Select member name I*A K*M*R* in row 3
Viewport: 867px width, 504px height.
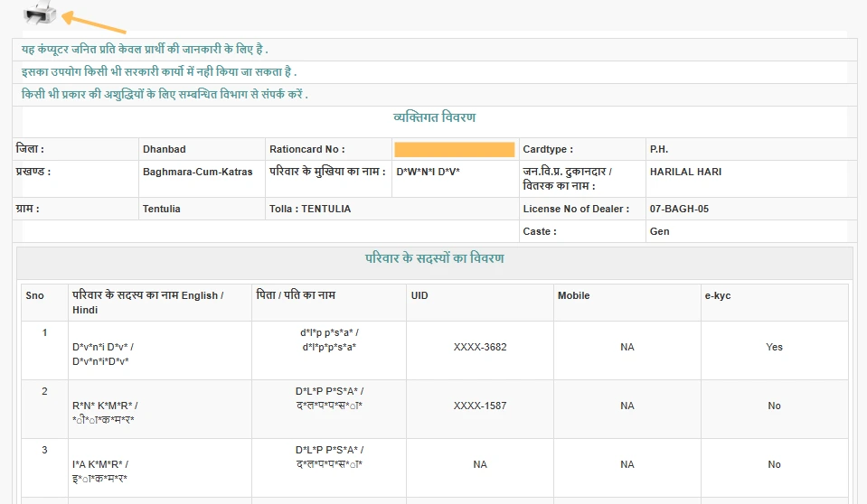(100, 464)
